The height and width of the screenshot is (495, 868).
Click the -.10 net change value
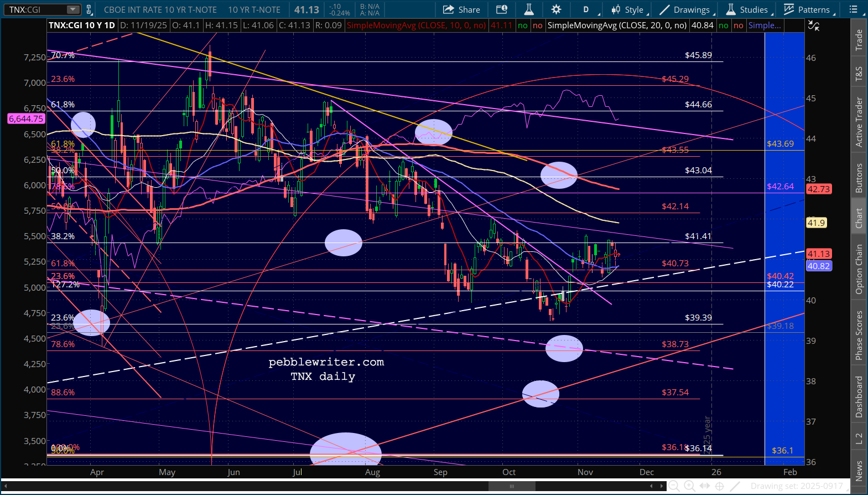point(335,7)
